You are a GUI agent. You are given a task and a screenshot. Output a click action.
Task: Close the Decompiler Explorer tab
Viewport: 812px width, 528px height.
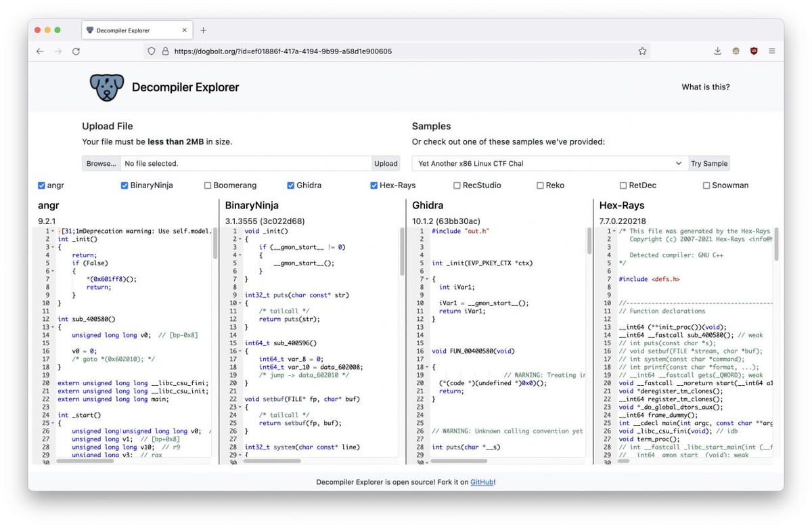pyautogui.click(x=184, y=30)
